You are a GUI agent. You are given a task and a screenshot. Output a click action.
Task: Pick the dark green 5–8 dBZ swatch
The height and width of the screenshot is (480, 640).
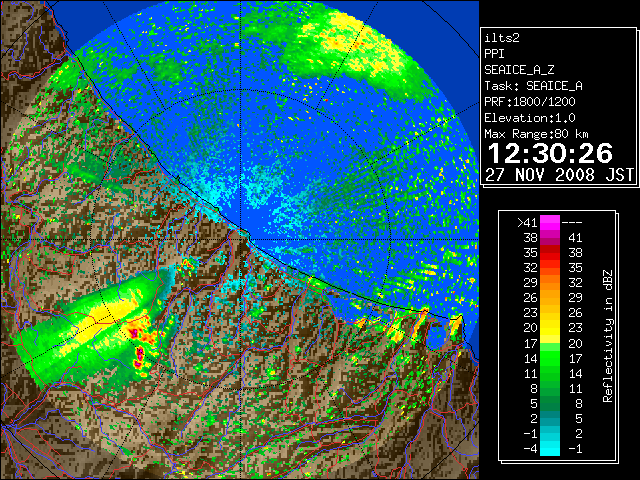click(550, 403)
